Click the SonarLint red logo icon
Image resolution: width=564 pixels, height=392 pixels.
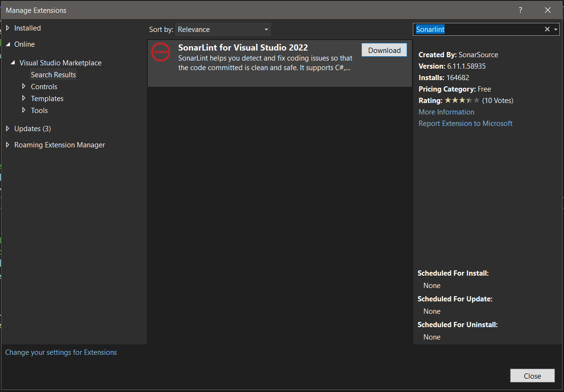pos(160,52)
